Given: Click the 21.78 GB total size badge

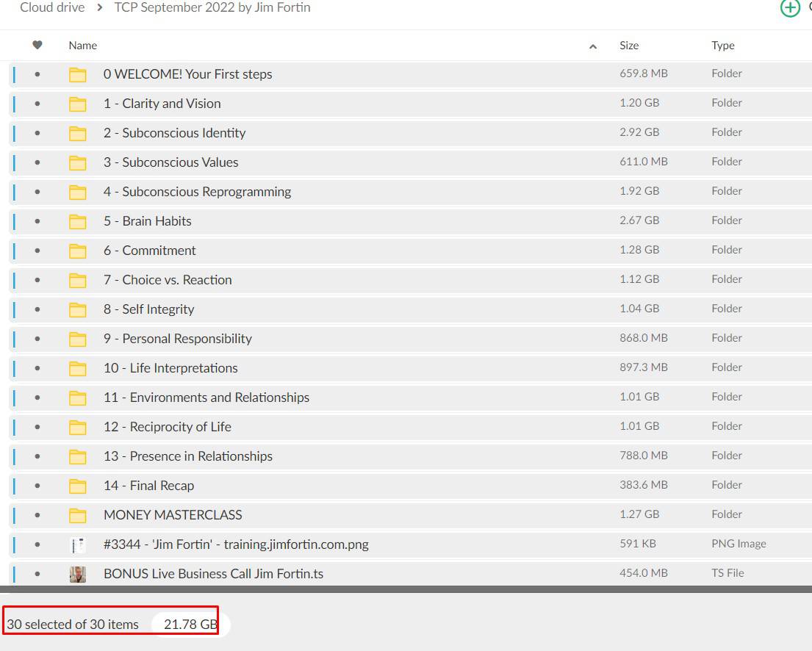Looking at the screenshot, I should coord(190,625).
